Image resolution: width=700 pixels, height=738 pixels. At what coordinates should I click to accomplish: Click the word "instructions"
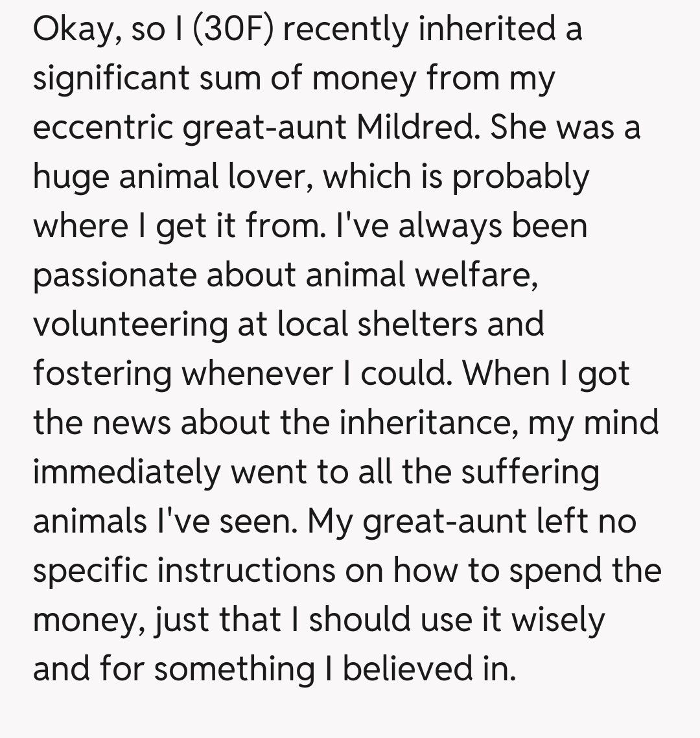coord(247,571)
